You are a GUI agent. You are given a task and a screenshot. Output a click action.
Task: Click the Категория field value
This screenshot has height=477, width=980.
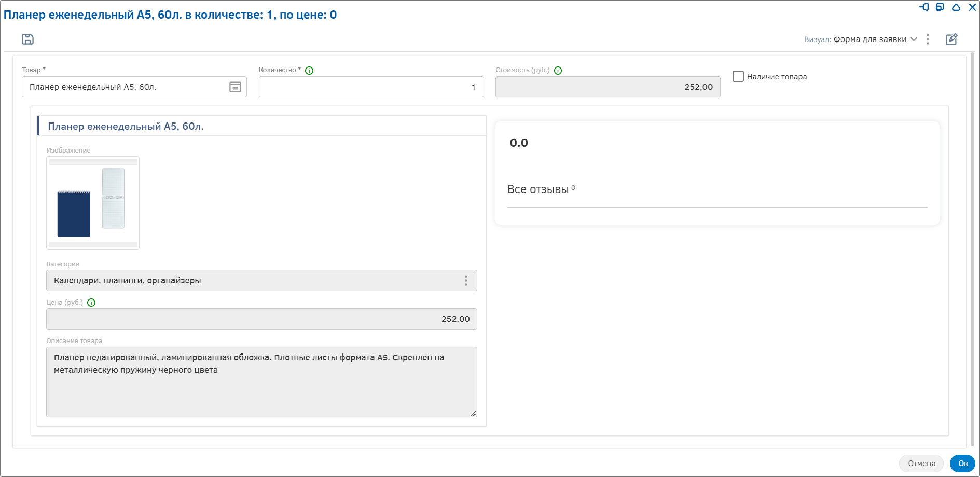point(261,281)
